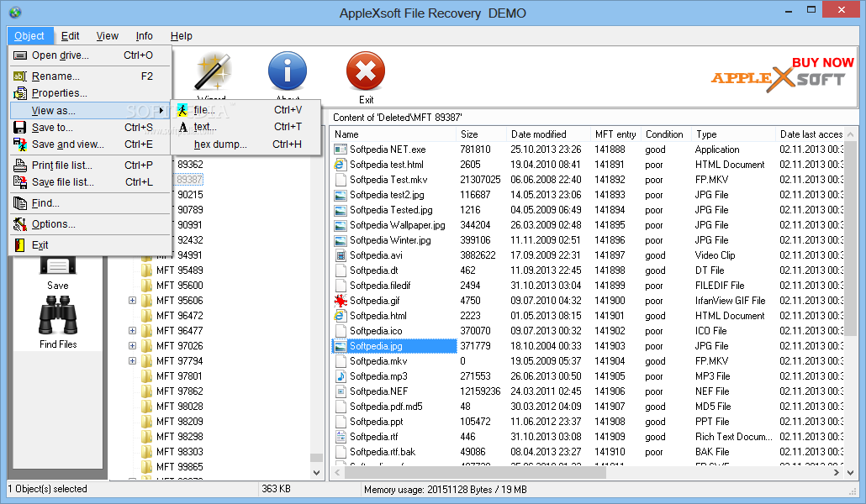This screenshot has height=504, width=866.
Task: Open the Edit menu
Action: pyautogui.click(x=70, y=36)
